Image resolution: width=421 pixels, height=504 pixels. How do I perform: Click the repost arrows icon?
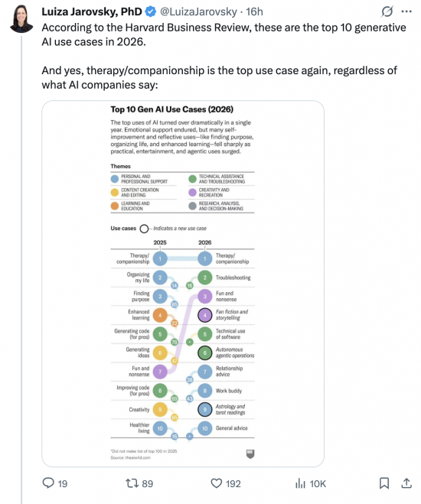pyautogui.click(x=132, y=483)
